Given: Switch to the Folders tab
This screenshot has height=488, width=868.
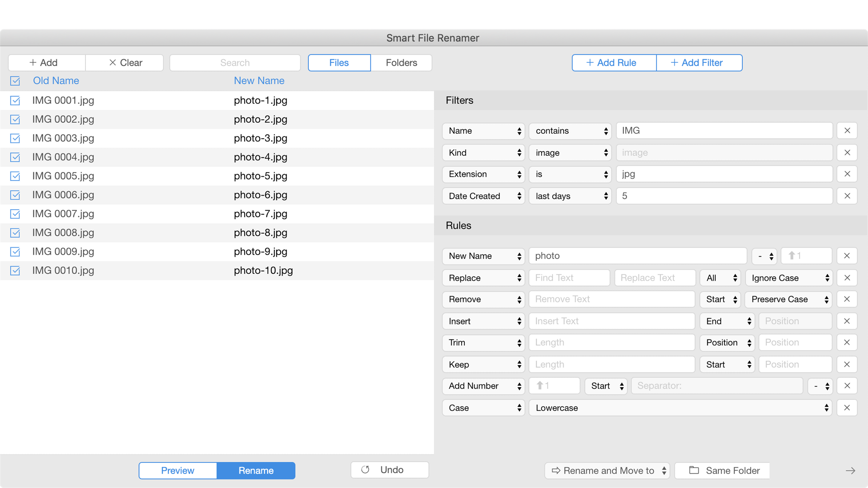Looking at the screenshot, I should pos(401,63).
